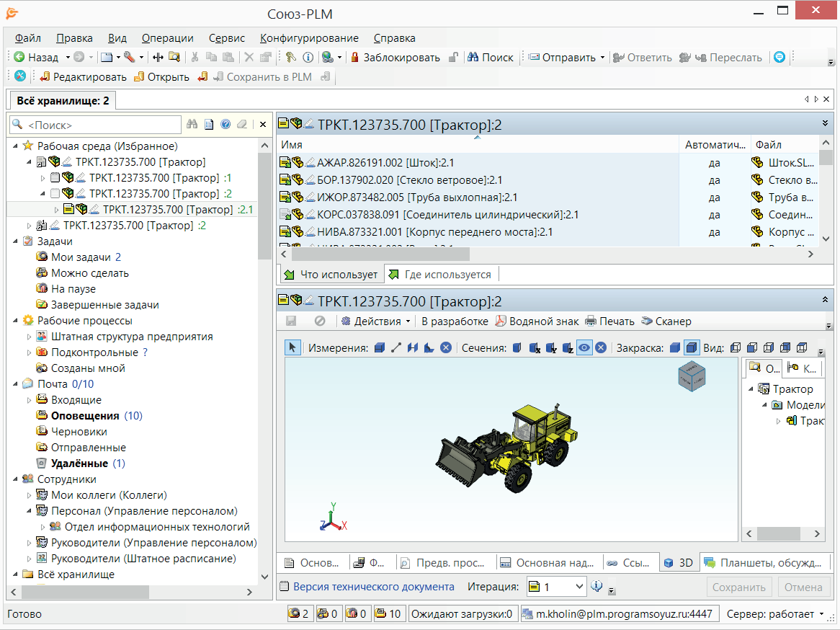
Task: Click the Водяной знак PDF icon
Action: tap(500, 321)
